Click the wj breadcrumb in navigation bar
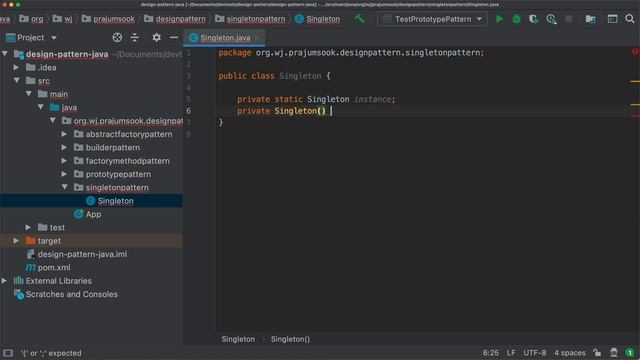This screenshot has width=640, height=360. coord(63,19)
